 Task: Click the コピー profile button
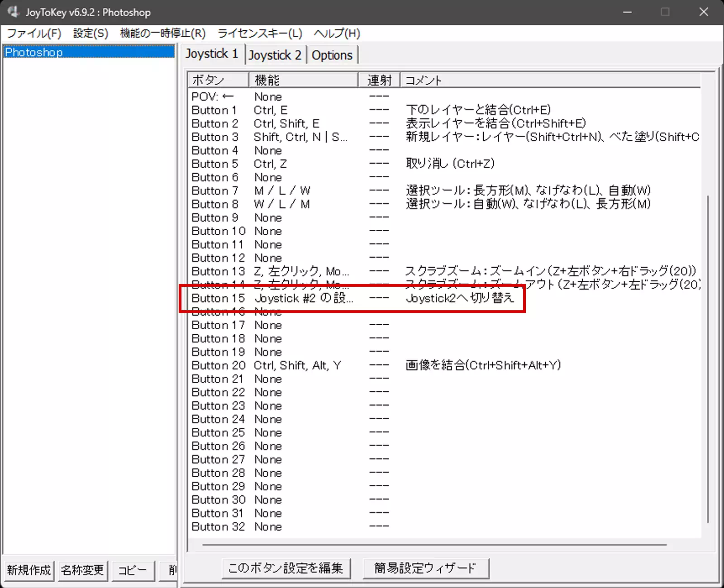point(133,570)
